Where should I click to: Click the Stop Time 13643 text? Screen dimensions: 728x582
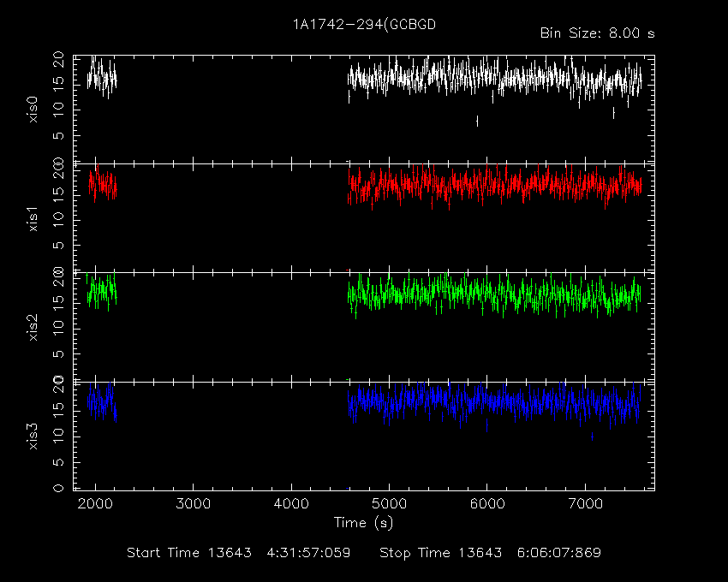[440, 553]
